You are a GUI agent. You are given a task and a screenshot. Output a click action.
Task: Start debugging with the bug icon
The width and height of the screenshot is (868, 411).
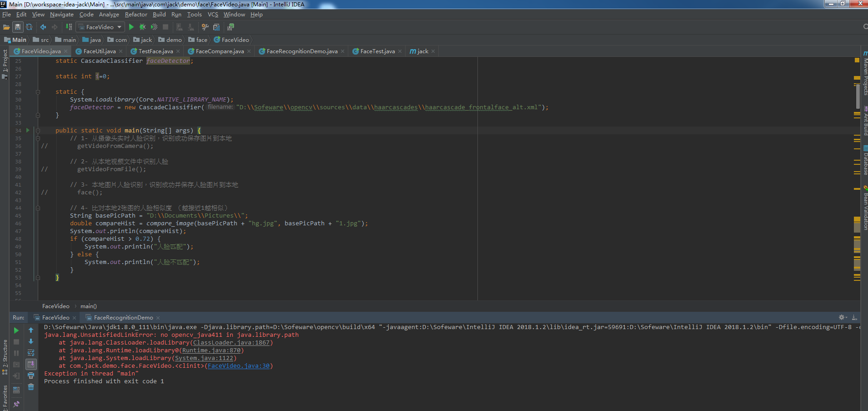143,27
